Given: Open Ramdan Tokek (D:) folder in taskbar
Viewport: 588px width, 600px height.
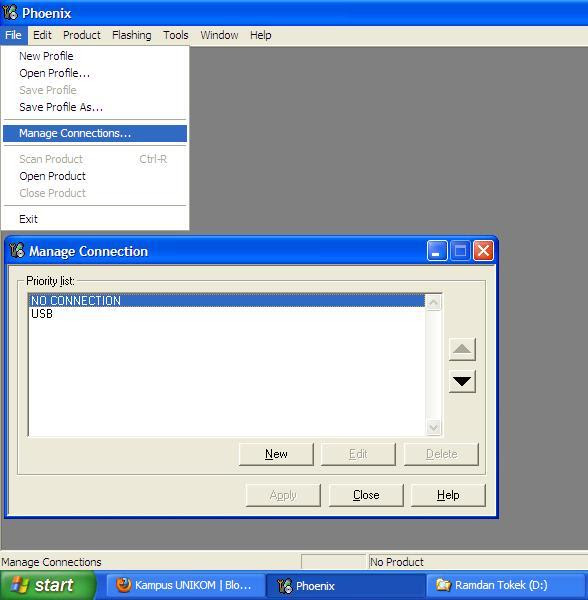Looking at the screenshot, I should tap(506, 585).
